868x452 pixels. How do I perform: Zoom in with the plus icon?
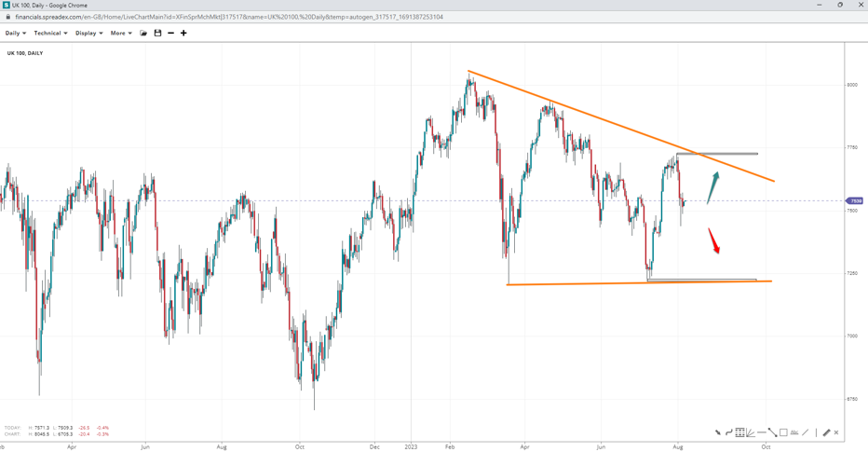(x=183, y=34)
